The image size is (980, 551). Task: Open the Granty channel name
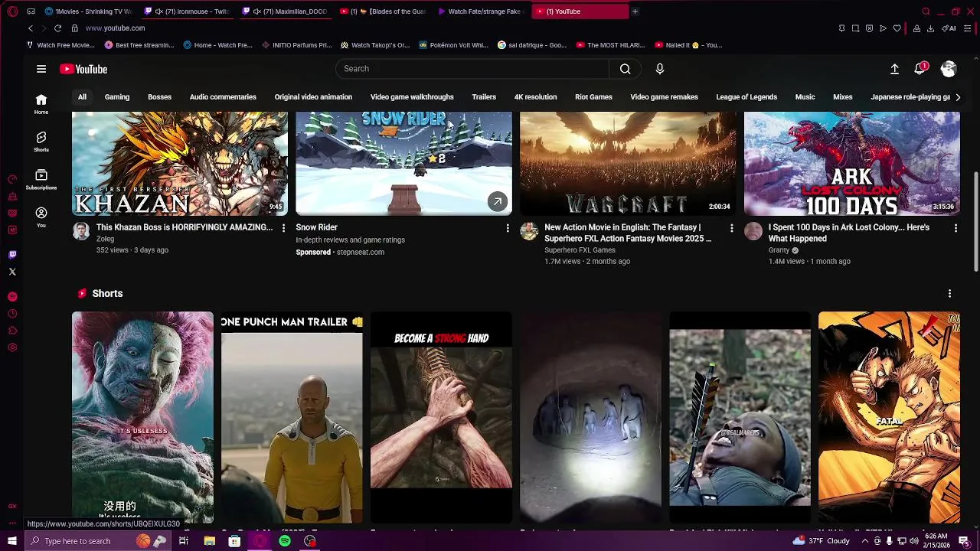779,250
